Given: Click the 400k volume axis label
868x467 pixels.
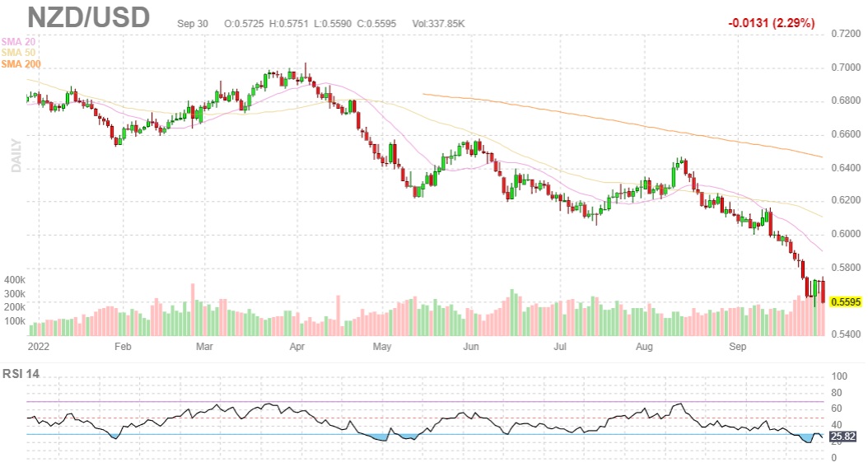Looking at the screenshot, I should pyautogui.click(x=15, y=280).
